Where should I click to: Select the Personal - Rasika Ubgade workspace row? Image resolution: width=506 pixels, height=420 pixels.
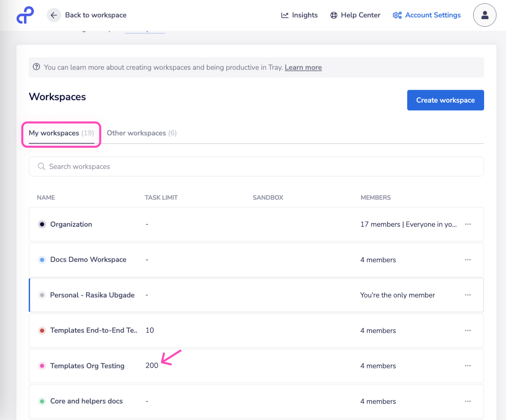pos(92,295)
